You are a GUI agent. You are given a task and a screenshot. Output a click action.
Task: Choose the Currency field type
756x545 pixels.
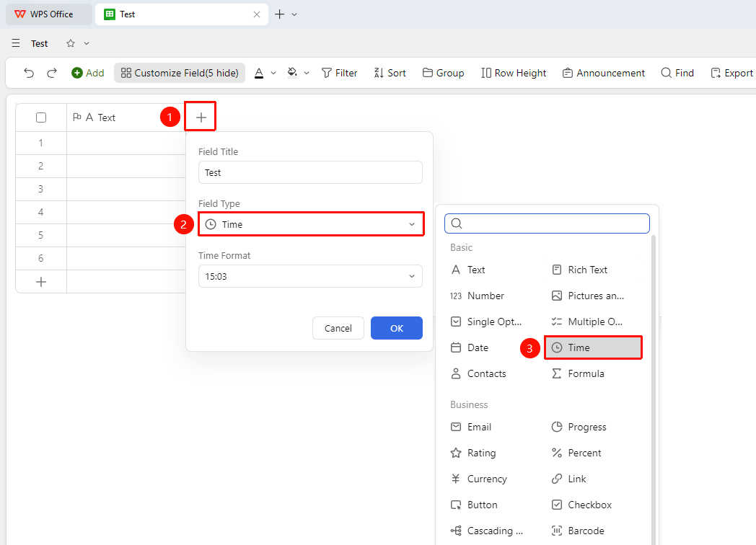click(479, 479)
